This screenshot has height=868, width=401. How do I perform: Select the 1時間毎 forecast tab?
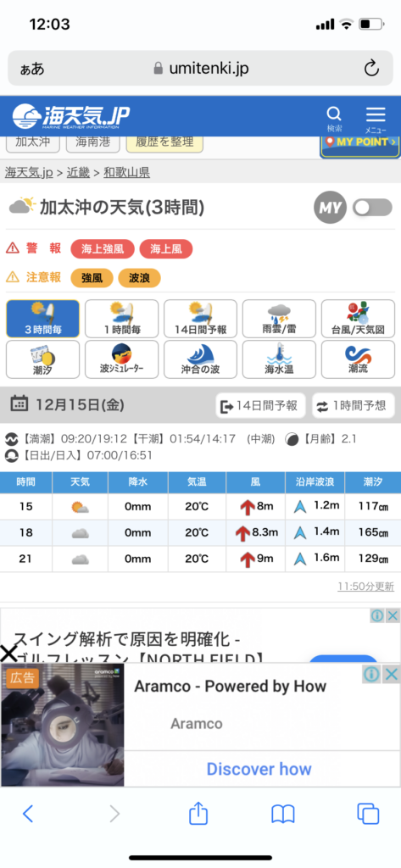point(121,319)
